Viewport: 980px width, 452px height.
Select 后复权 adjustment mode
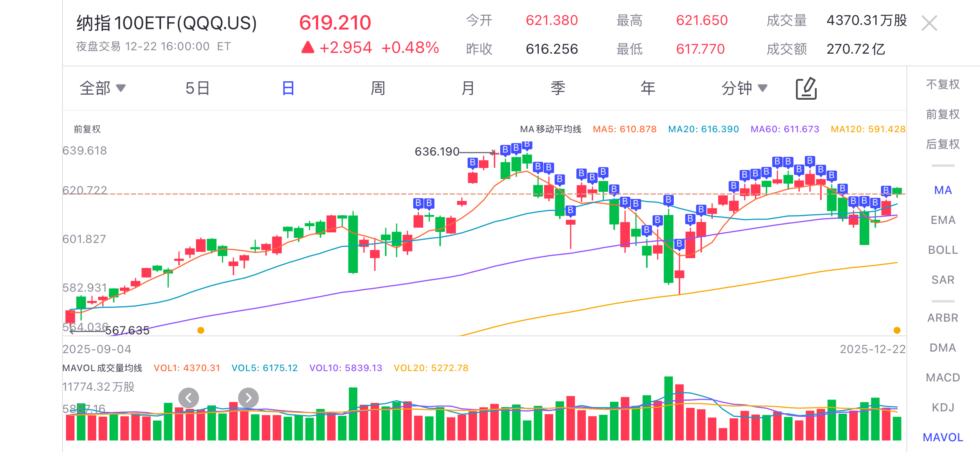coord(942,144)
